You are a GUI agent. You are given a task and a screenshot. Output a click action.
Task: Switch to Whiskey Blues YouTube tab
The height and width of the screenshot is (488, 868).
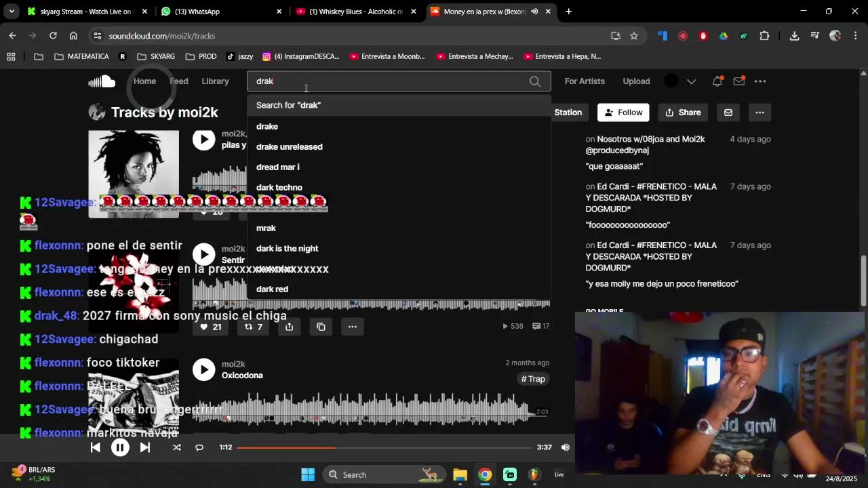(357, 12)
